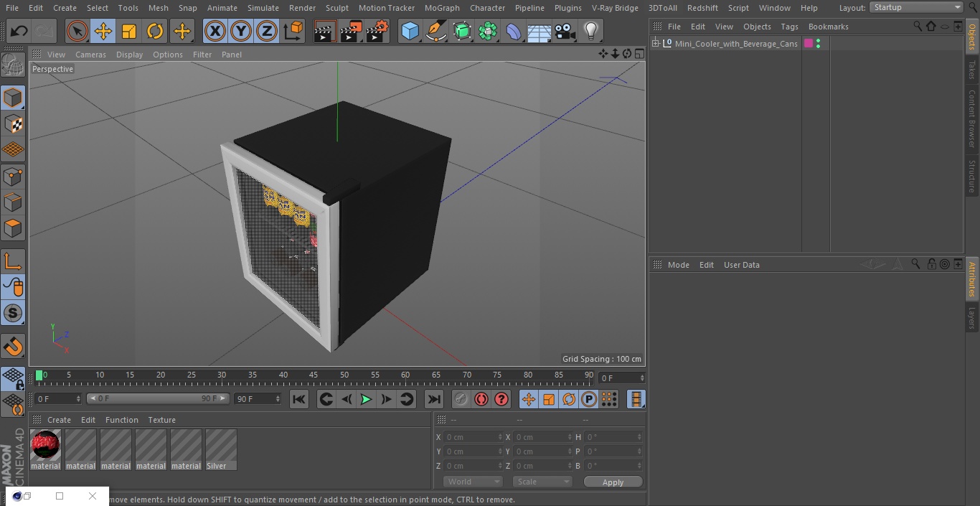Click Render View clapperboard icon
The image size is (980, 506).
325,31
